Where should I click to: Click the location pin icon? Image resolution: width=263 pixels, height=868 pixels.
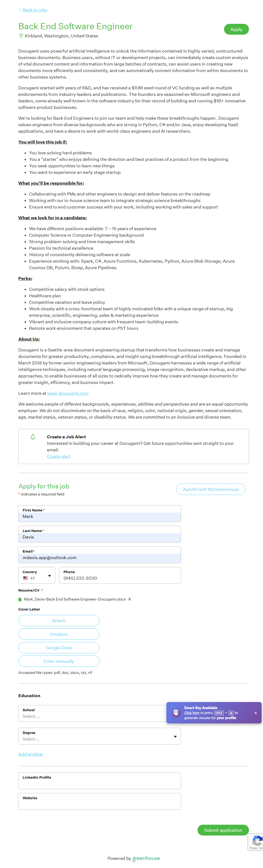[21, 36]
